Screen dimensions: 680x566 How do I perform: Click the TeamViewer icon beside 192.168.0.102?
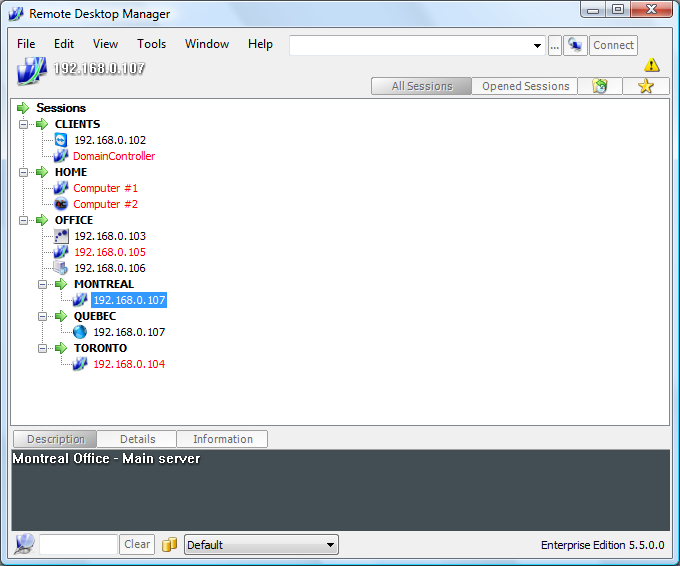coord(61,140)
